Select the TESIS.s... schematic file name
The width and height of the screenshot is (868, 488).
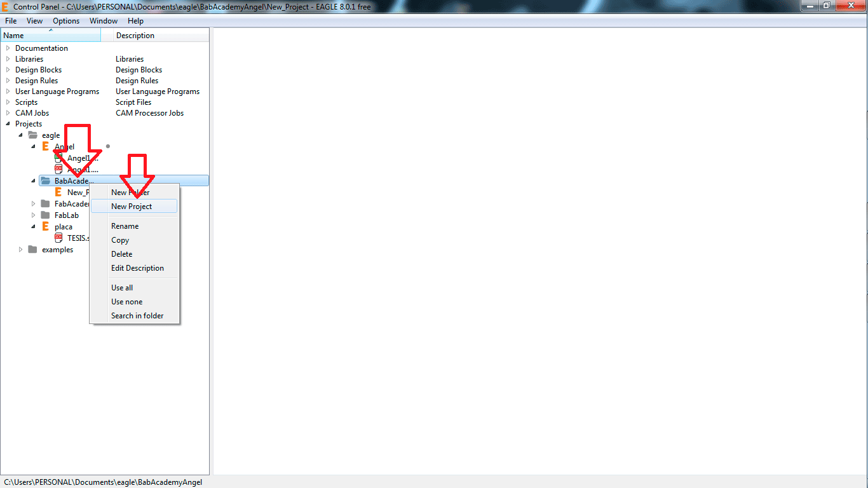pyautogui.click(x=78, y=238)
